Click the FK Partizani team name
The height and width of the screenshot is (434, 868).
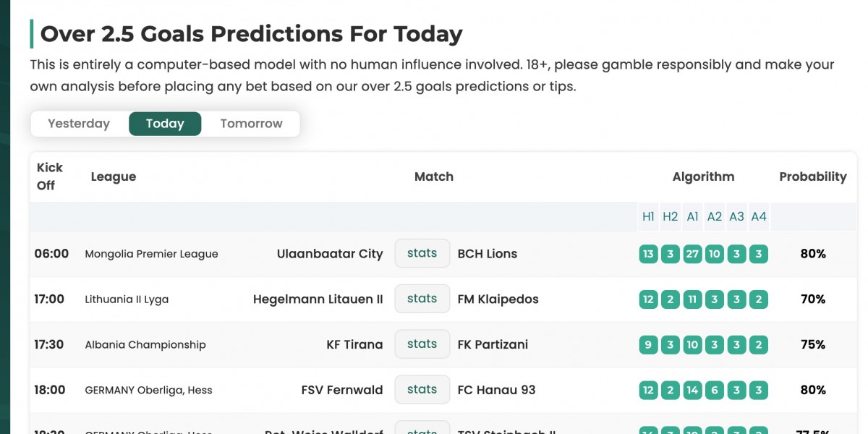[493, 345]
